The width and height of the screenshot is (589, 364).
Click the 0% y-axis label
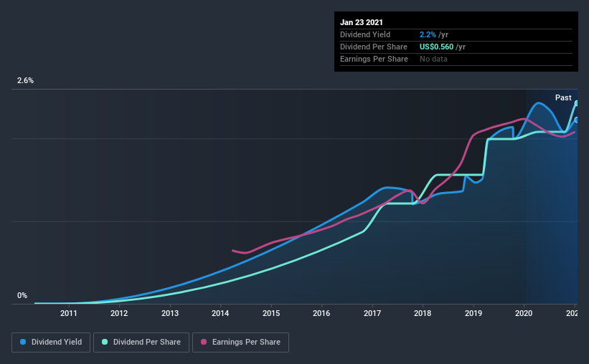click(22, 296)
